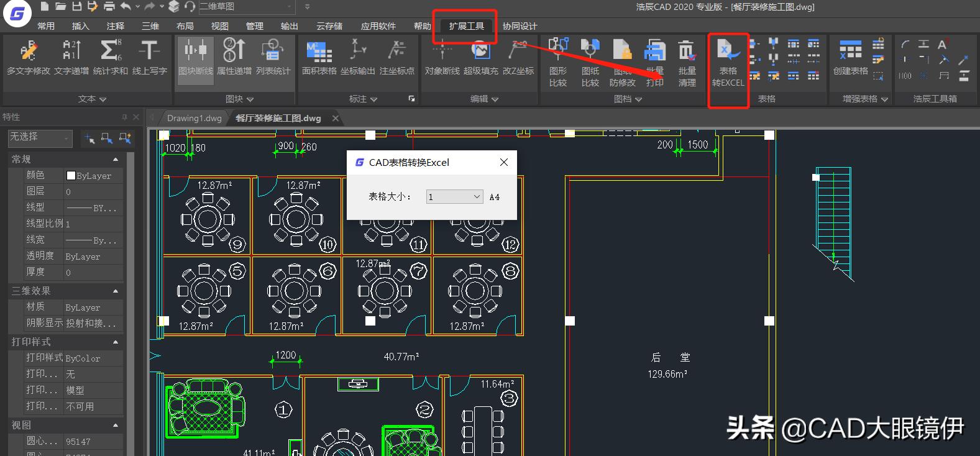
Task: Collapse the 常规 section in properties
Action: click(x=116, y=160)
